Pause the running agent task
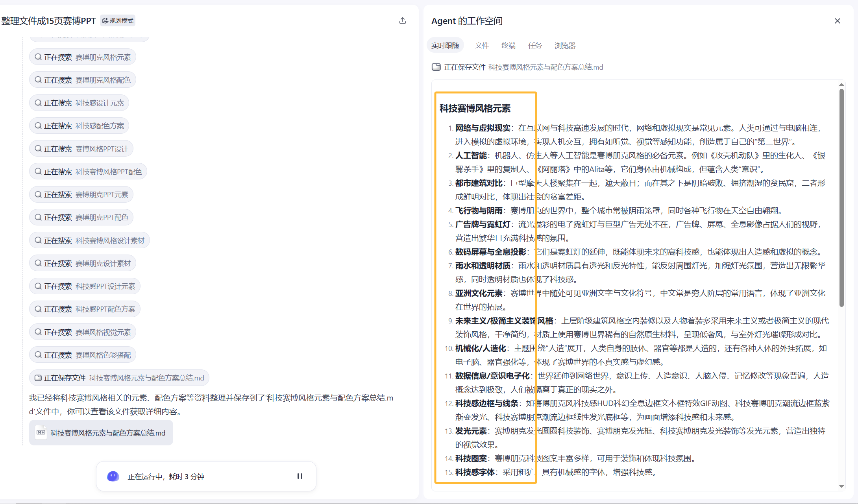Image resolution: width=858 pixels, height=504 pixels. pyautogui.click(x=300, y=476)
